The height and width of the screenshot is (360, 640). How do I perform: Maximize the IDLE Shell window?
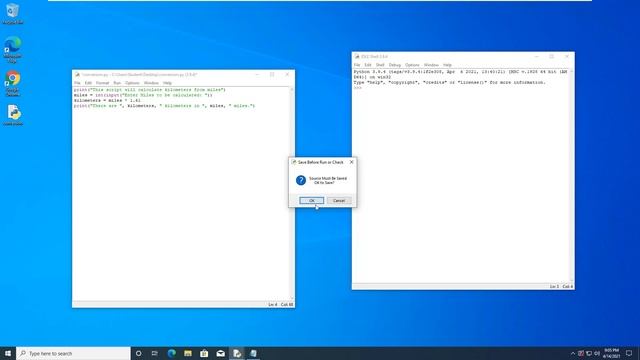[x=552, y=56]
